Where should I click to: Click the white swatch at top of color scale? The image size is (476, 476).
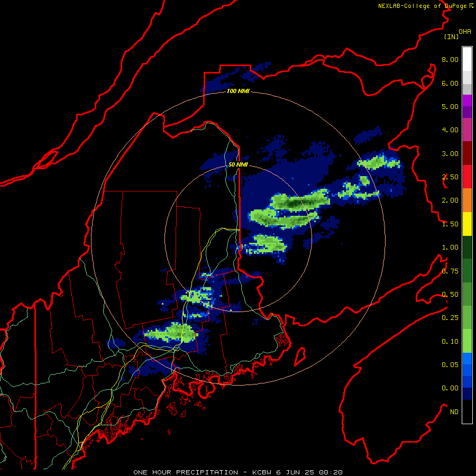[467, 59]
